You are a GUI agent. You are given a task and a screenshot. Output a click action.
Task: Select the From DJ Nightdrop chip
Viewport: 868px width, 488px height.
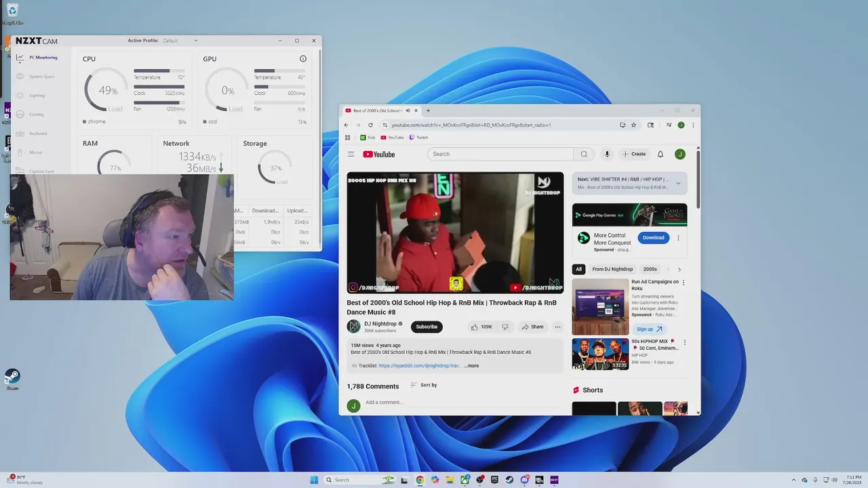click(612, 269)
